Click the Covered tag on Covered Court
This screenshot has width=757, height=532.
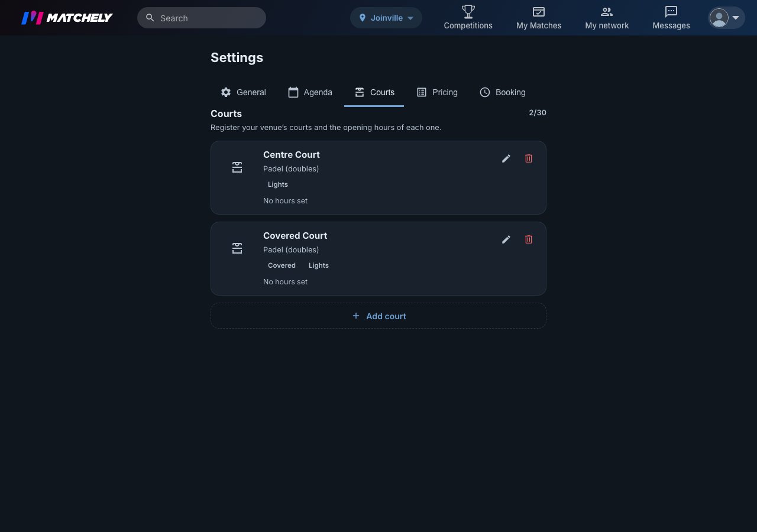282,265
